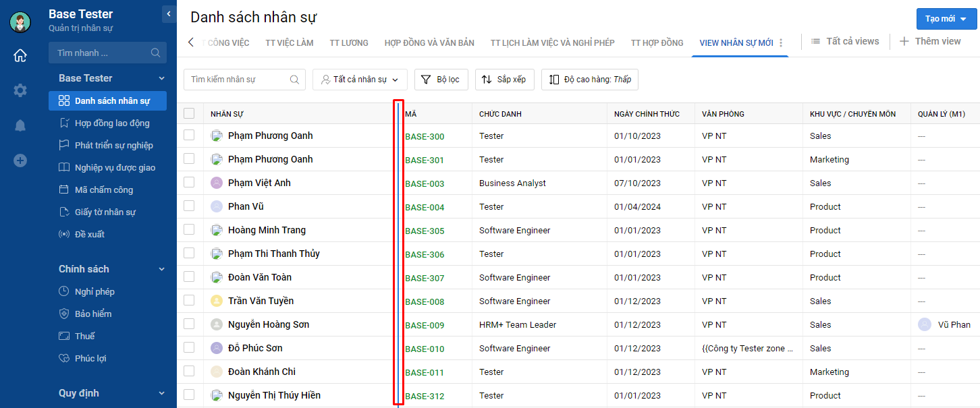Click the CHỨC DANH column header
Screen dimensions: 980x408
[500, 114]
